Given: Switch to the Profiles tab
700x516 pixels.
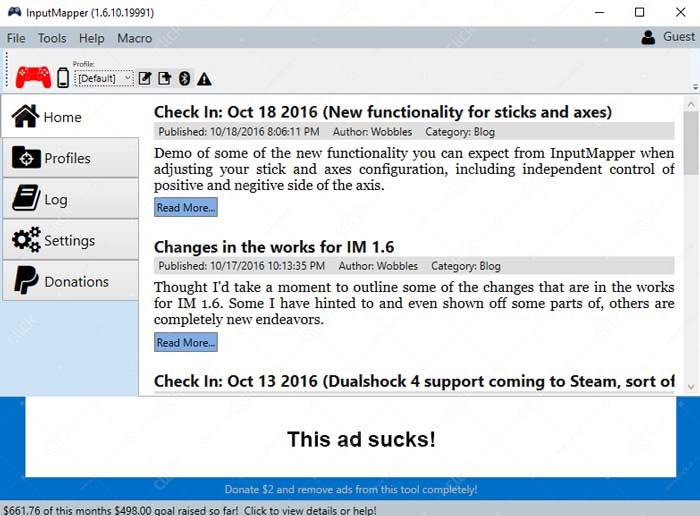Looking at the screenshot, I should coord(69,158).
